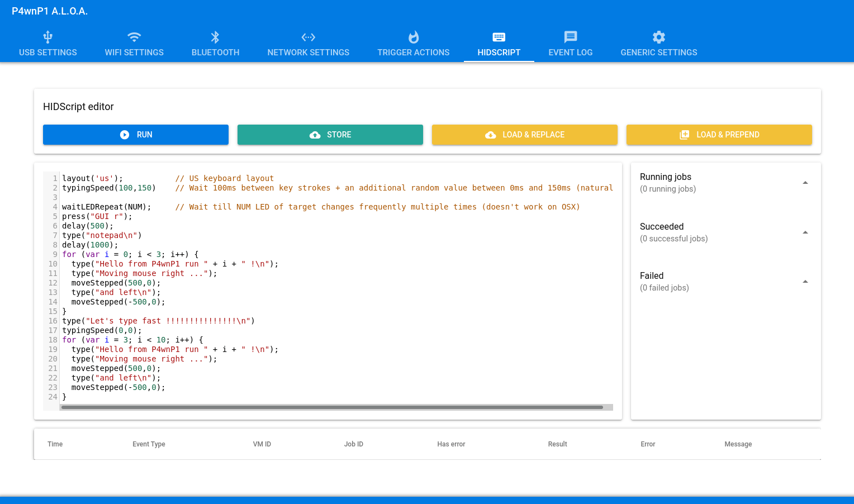Click the Network Settings arrows icon
This screenshot has width=854, height=504.
pyautogui.click(x=308, y=37)
